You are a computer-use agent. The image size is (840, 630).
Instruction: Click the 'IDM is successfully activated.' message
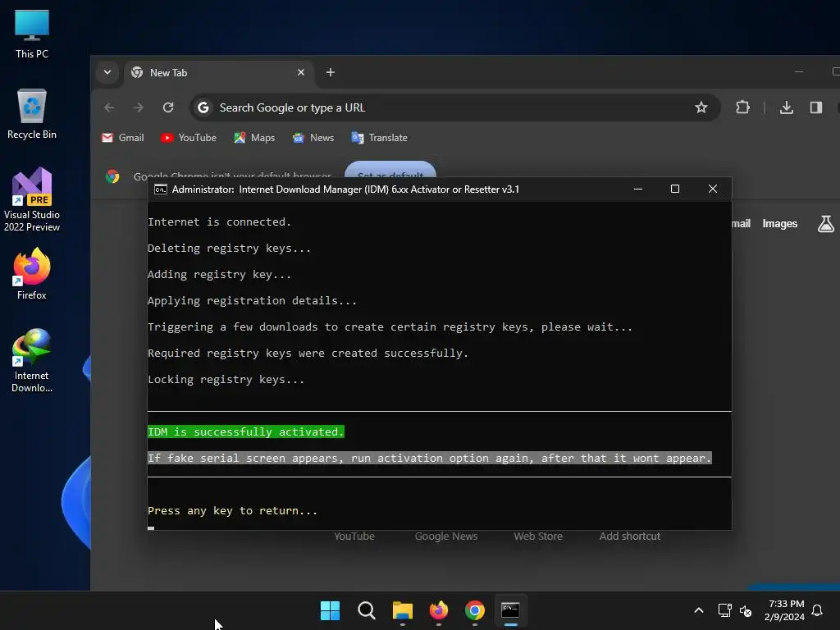(x=246, y=431)
